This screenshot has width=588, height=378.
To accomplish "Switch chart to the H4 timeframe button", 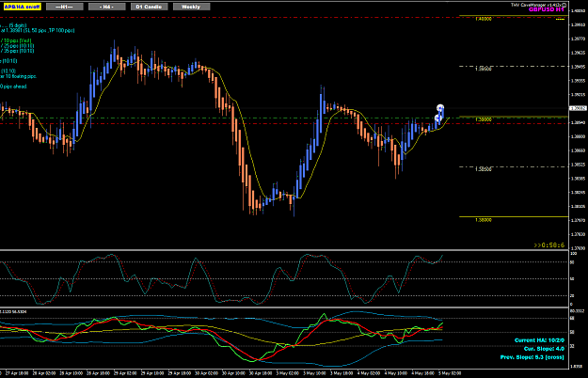I will 107,7.
